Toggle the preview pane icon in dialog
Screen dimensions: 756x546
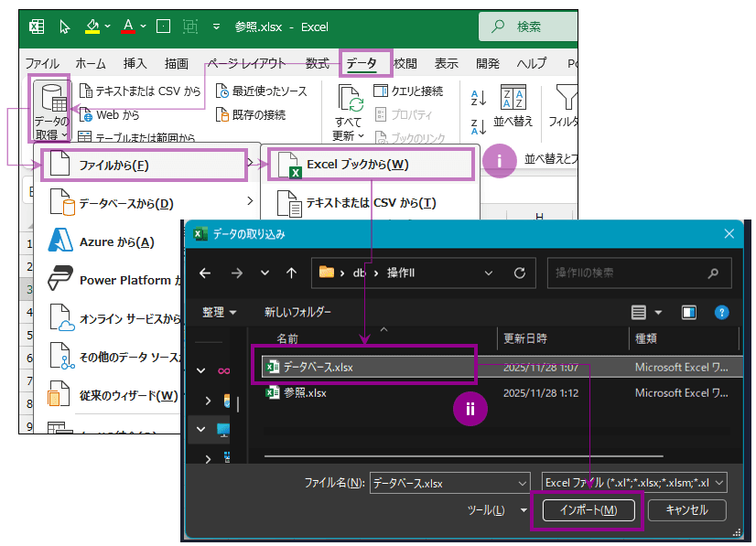[x=689, y=312]
